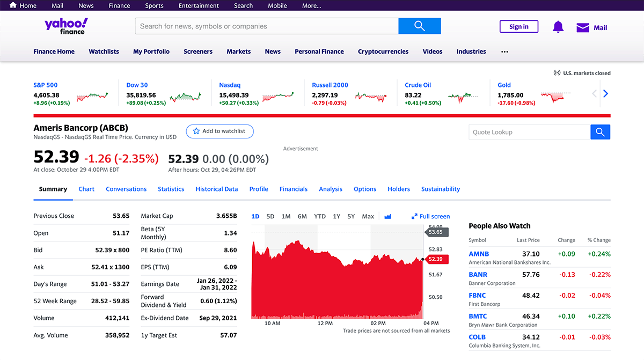644x360 pixels.
Task: Expand chart with Full screen
Action: 430,216
